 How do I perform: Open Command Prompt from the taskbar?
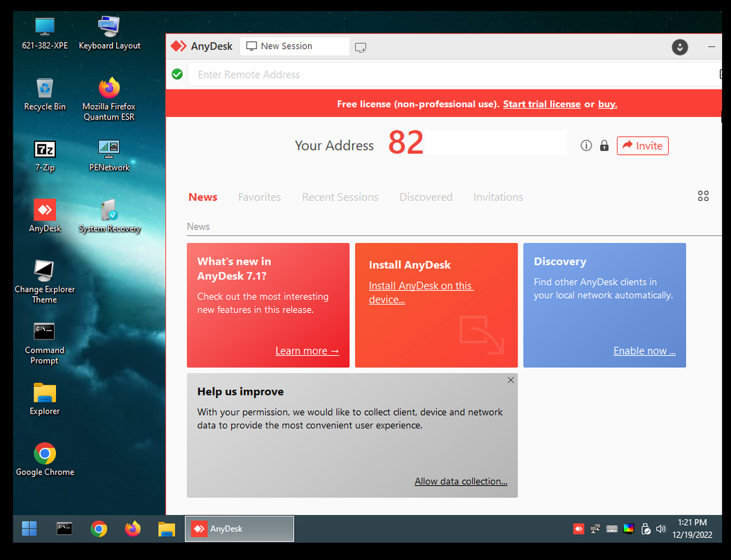pyautogui.click(x=64, y=528)
